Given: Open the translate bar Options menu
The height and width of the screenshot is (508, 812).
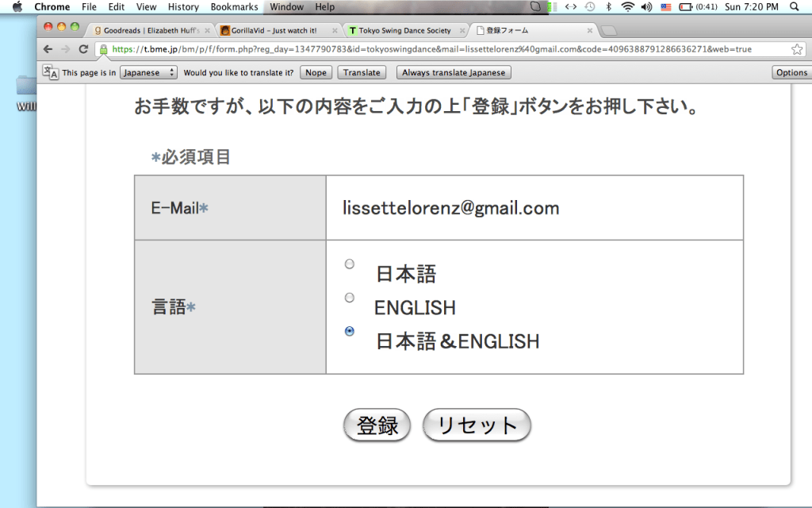Looking at the screenshot, I should pyautogui.click(x=791, y=72).
